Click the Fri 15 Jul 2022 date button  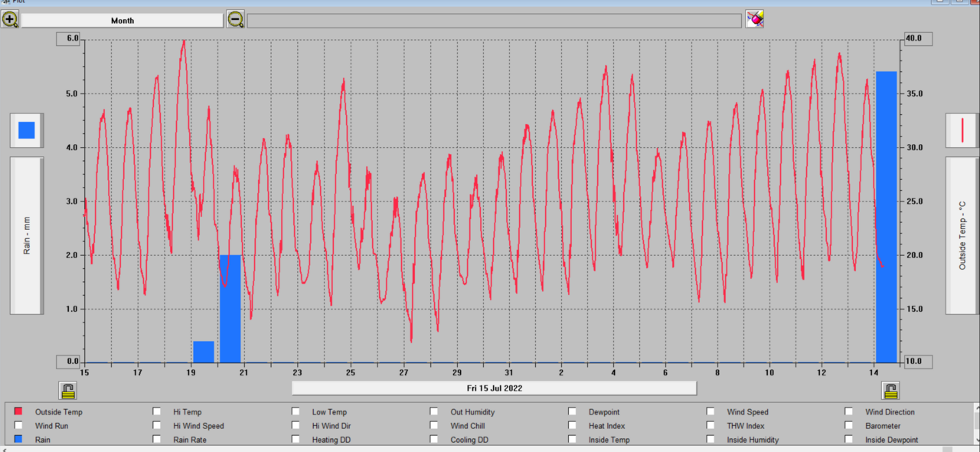pyautogui.click(x=494, y=388)
